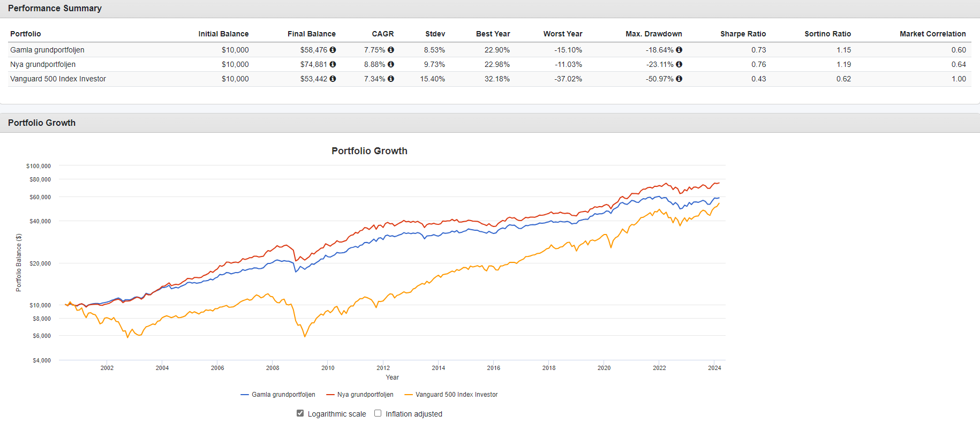Click the Sharpe Ratio column header
Image resolution: width=980 pixels, height=423 pixels.
(743, 34)
